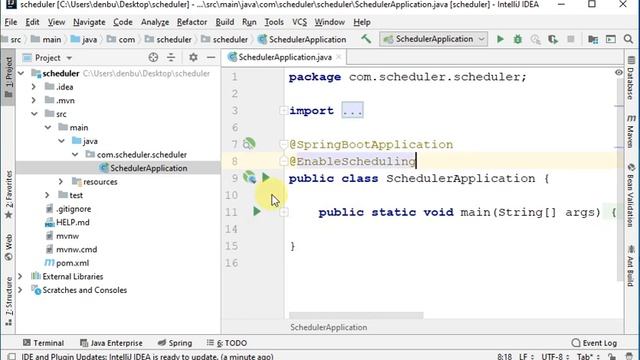Viewport: 640px width, 360px height.
Task: Expand the resources folder
Action: click(61, 182)
